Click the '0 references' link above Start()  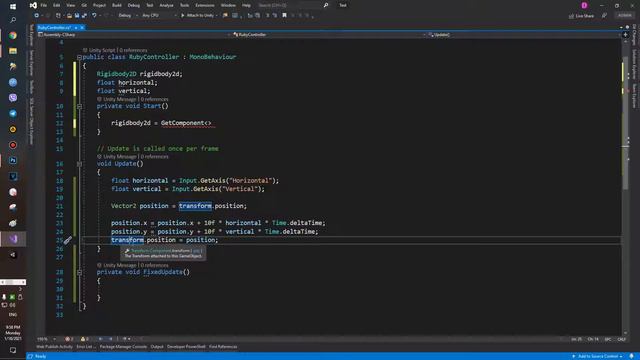[154, 99]
